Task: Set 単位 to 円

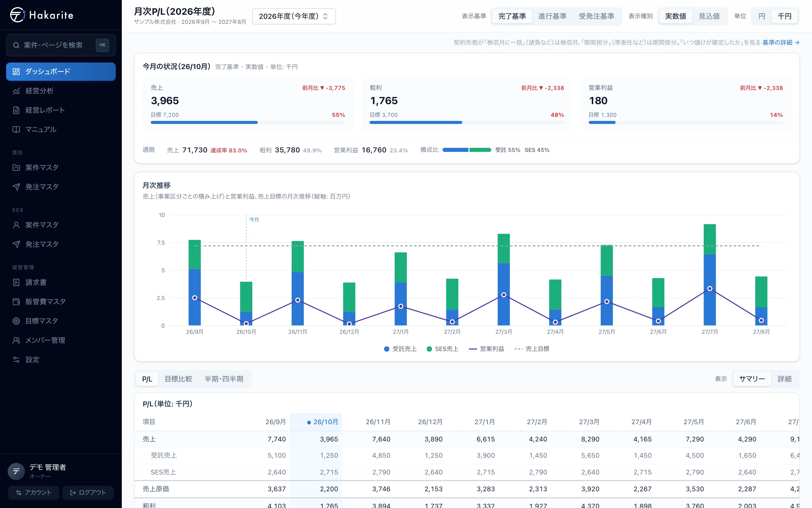Action: pos(762,16)
